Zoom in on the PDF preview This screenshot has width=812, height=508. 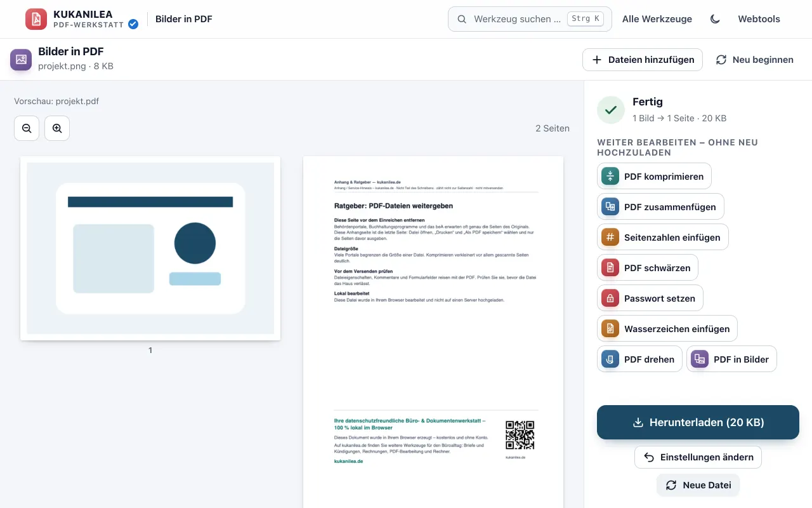click(57, 128)
